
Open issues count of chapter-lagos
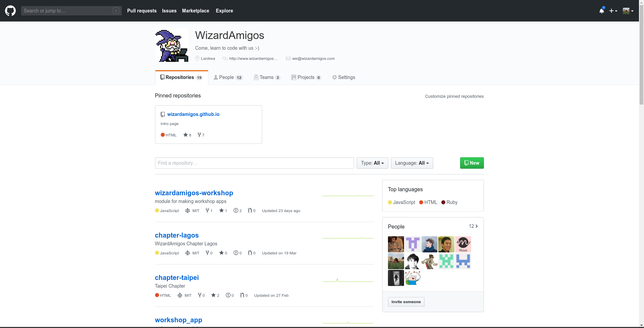pos(238,253)
